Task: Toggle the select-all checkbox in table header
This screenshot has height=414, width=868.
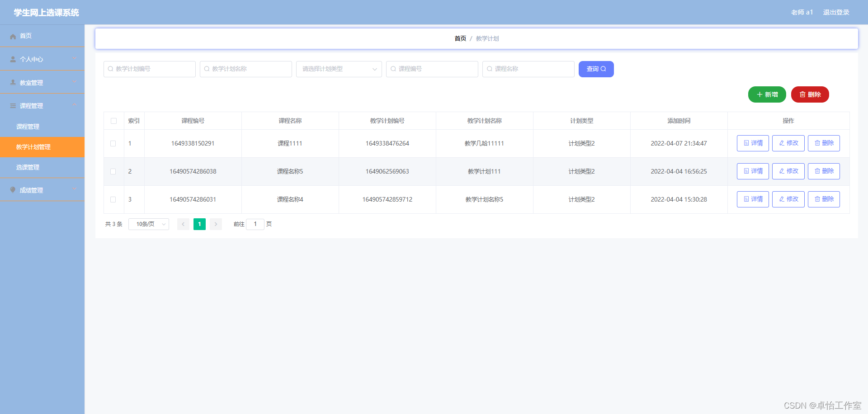Action: tap(113, 121)
